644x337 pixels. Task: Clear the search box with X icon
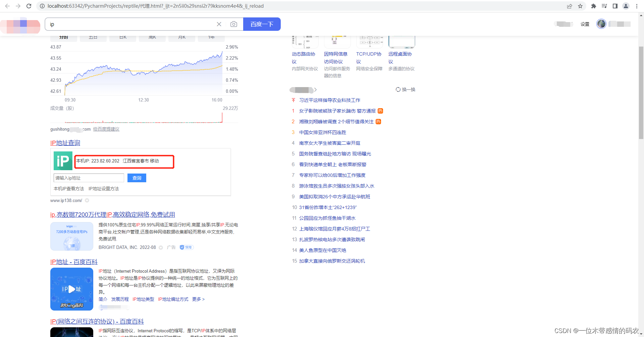pos(219,24)
